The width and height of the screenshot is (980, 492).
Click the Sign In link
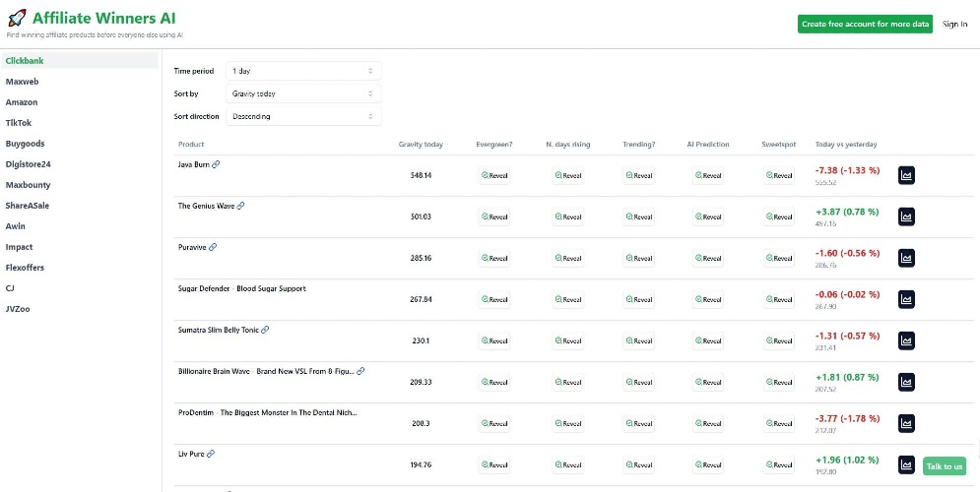coord(954,25)
